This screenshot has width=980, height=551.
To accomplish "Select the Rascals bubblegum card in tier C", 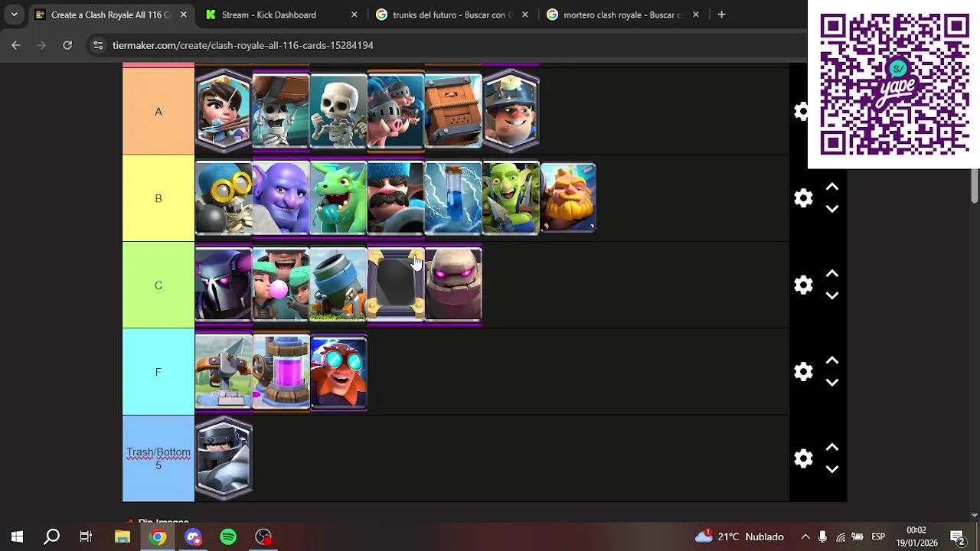I will [x=281, y=285].
